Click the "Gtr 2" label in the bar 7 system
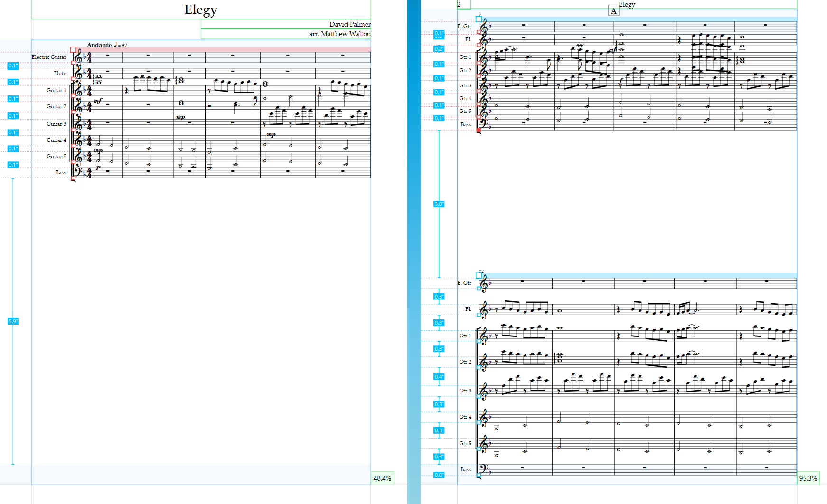827x504 pixels. pyautogui.click(x=465, y=70)
